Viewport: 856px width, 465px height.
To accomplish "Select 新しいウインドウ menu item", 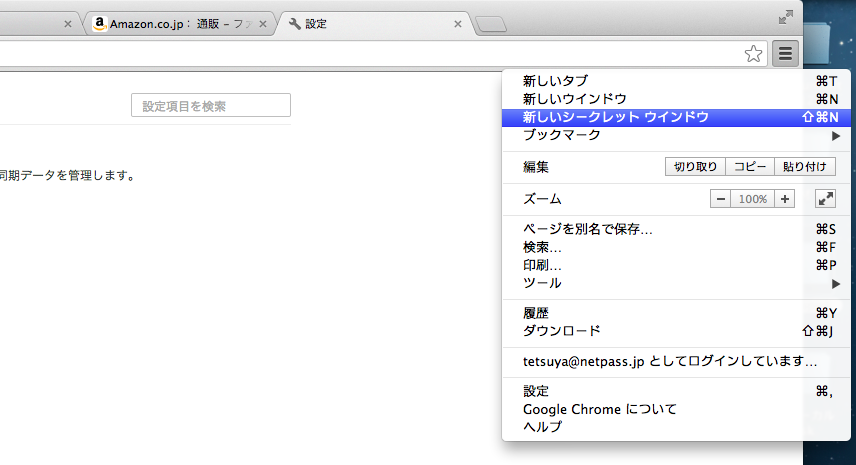I will (676, 99).
